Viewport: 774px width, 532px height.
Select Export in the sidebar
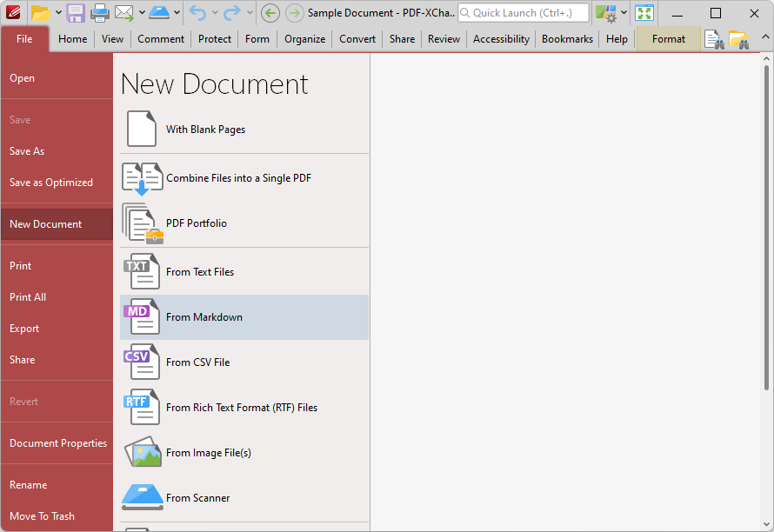pos(57,329)
